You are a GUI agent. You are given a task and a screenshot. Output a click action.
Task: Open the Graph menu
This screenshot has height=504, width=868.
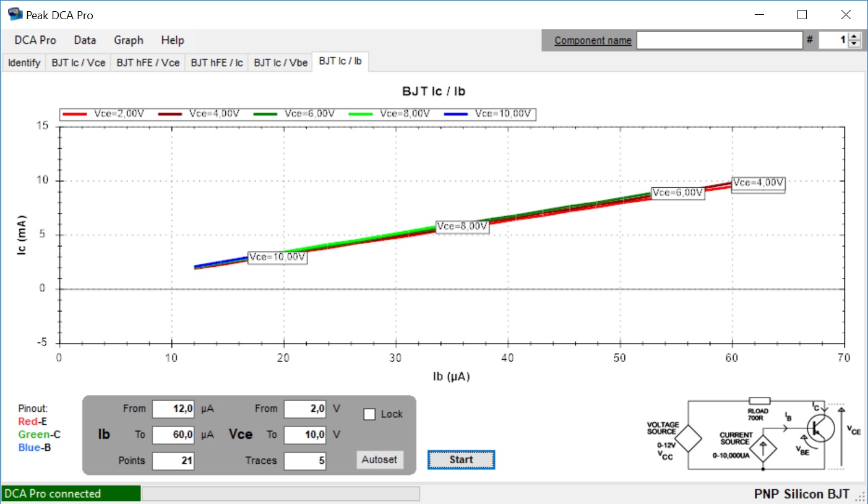pos(128,40)
